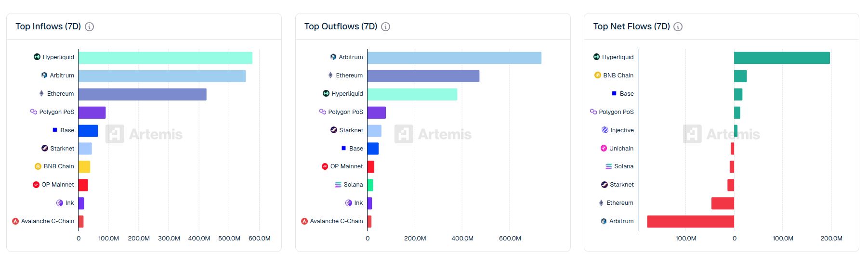Click Starknet label in Top Outflows
This screenshot has width=868, height=264.
coord(351,130)
